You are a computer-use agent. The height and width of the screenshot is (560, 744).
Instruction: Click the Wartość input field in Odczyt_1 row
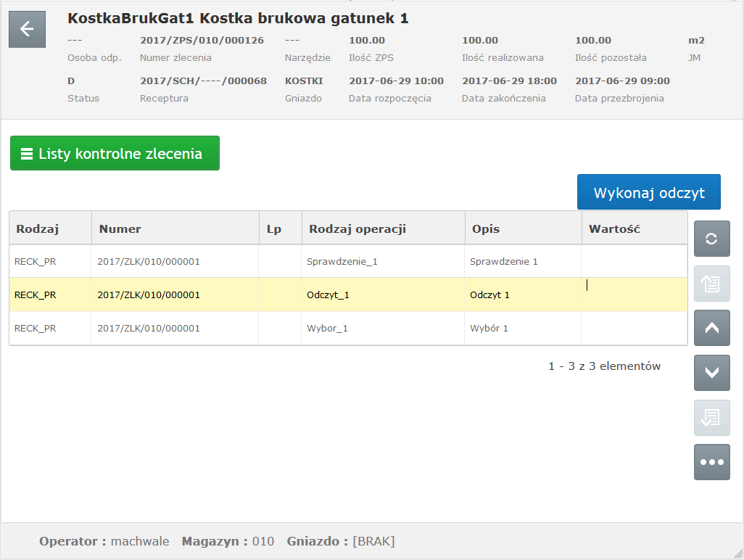tap(634, 295)
